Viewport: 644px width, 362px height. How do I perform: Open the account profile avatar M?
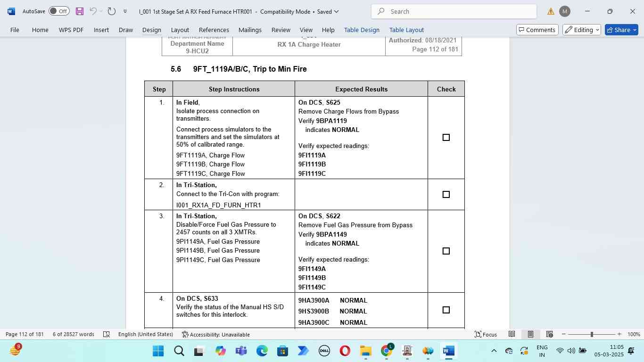(564, 11)
